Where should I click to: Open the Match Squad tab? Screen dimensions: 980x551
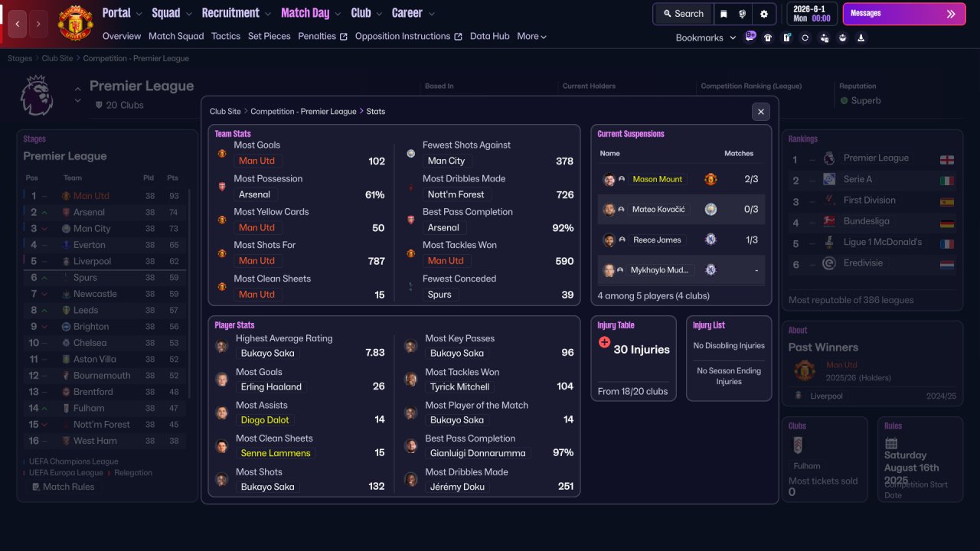(x=176, y=36)
